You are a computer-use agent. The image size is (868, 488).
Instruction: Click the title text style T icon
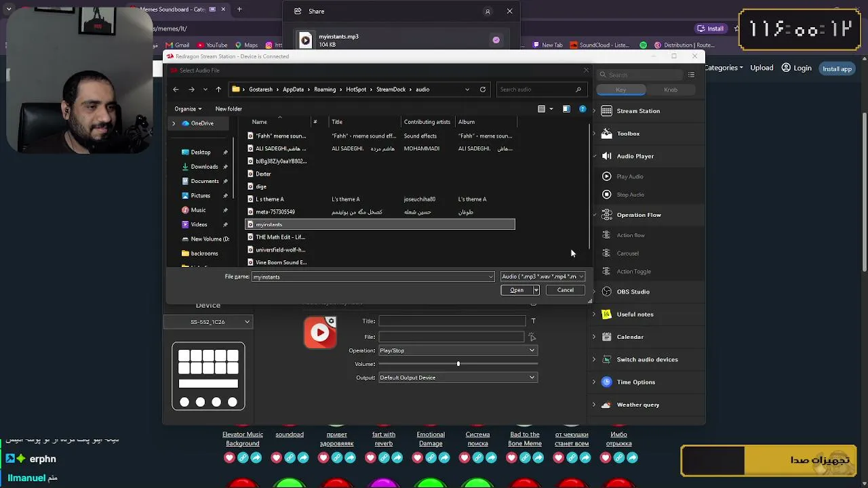pos(533,321)
